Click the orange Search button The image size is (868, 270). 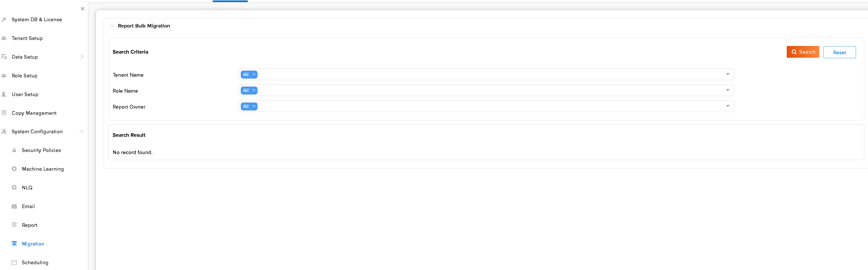pos(803,52)
